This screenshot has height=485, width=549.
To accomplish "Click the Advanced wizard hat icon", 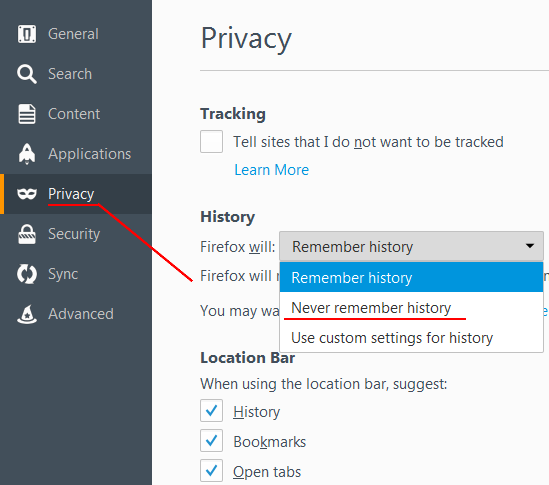I will [x=27, y=314].
